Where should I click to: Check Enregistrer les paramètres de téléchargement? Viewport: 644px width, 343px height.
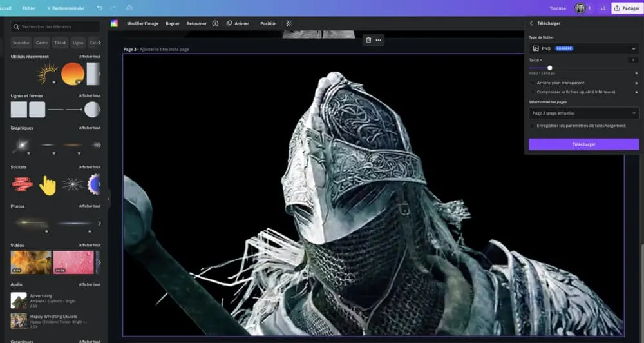click(533, 126)
